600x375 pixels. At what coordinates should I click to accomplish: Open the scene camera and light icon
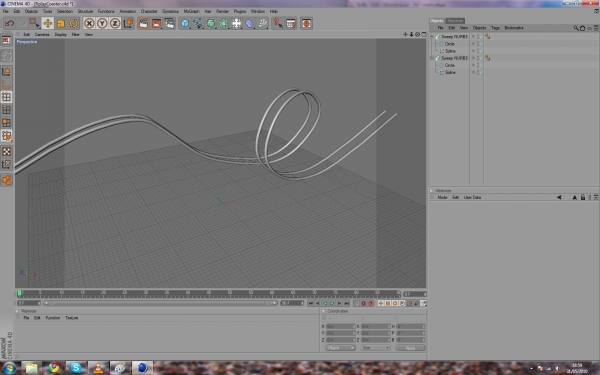236,23
